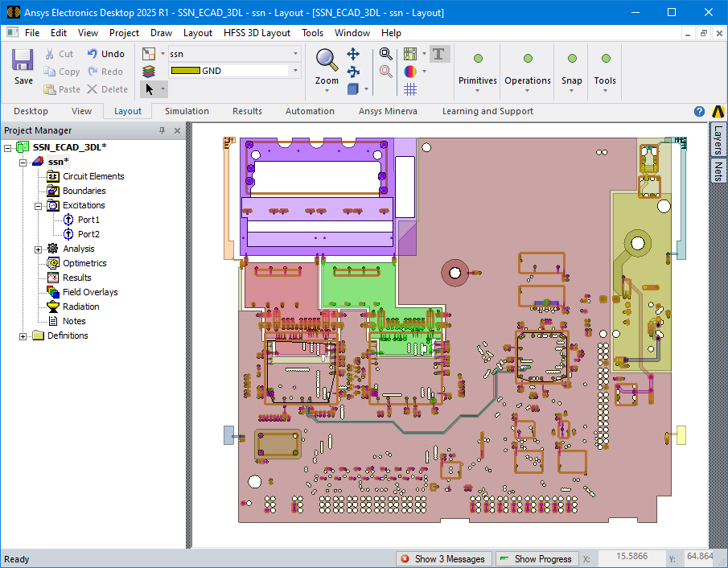Open the GND layer dropdown
Image resolution: width=728 pixels, height=568 pixels.
294,71
